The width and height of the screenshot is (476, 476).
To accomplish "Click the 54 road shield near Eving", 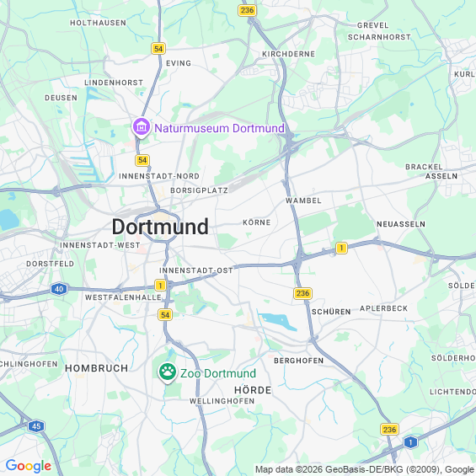I will point(158,49).
